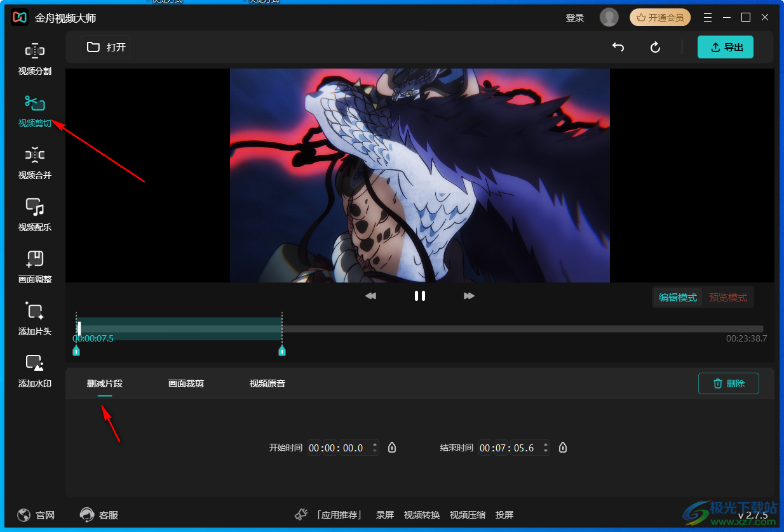Click the undo arrow icon
This screenshot has height=532, width=784.
(x=618, y=47)
